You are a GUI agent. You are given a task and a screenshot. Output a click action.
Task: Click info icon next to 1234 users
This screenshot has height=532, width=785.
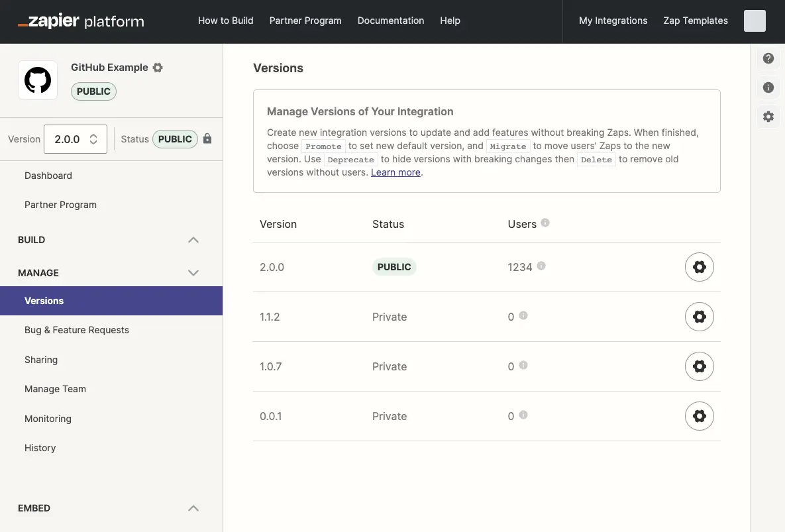pyautogui.click(x=541, y=266)
